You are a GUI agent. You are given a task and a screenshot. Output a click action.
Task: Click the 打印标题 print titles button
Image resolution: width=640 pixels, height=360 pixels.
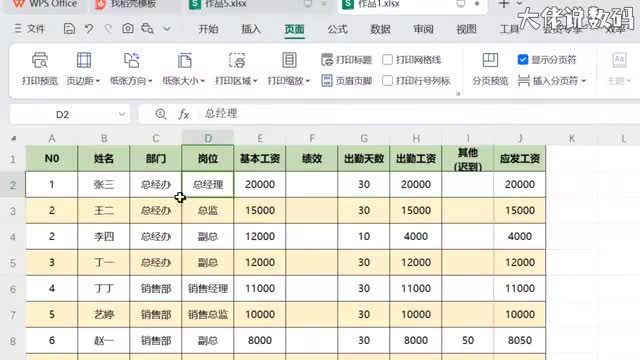point(347,60)
